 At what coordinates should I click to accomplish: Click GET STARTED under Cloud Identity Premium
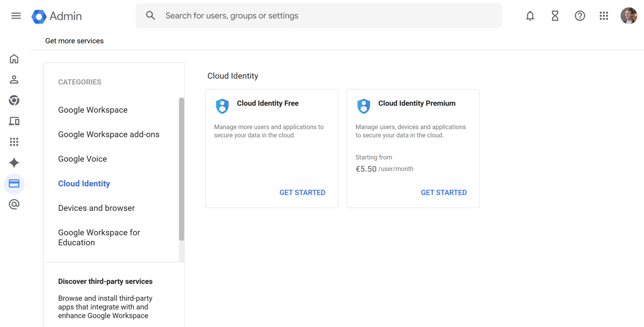click(x=444, y=192)
